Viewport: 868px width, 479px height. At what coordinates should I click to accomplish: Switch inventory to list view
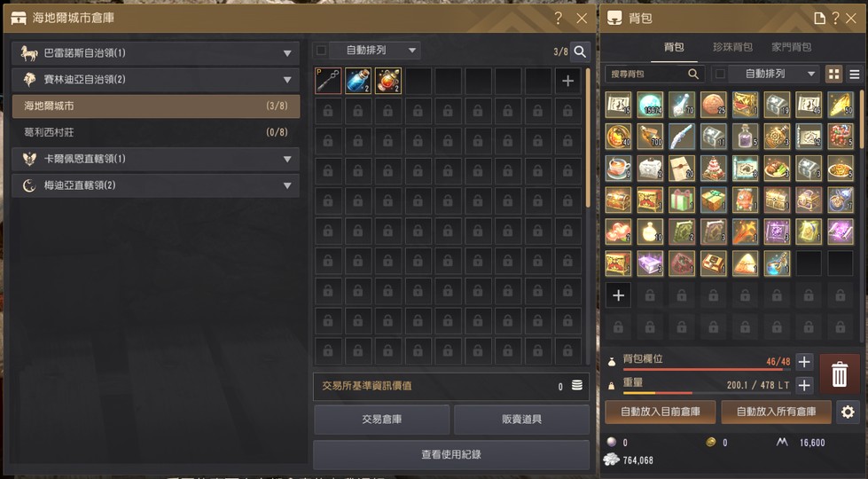pos(854,74)
